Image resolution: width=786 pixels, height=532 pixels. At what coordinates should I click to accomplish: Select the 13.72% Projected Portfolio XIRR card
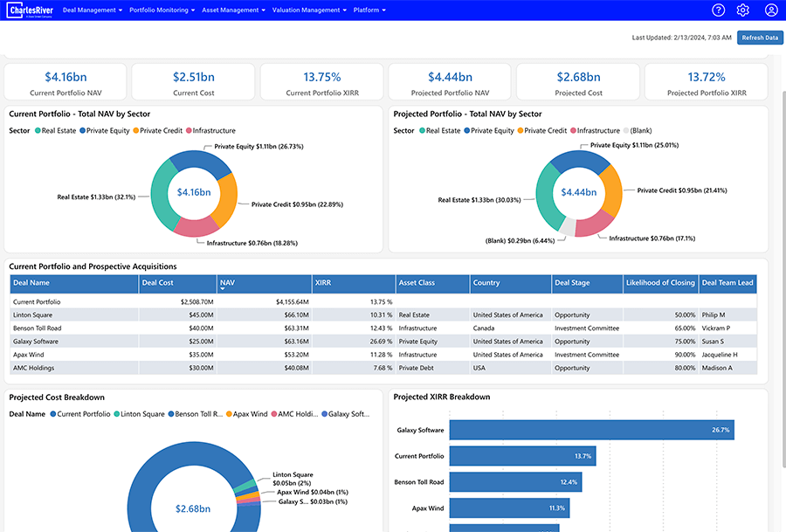pos(707,82)
